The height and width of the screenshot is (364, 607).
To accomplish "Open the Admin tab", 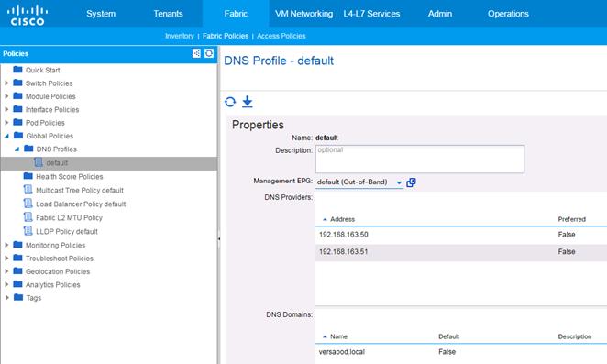I will pyautogui.click(x=440, y=14).
